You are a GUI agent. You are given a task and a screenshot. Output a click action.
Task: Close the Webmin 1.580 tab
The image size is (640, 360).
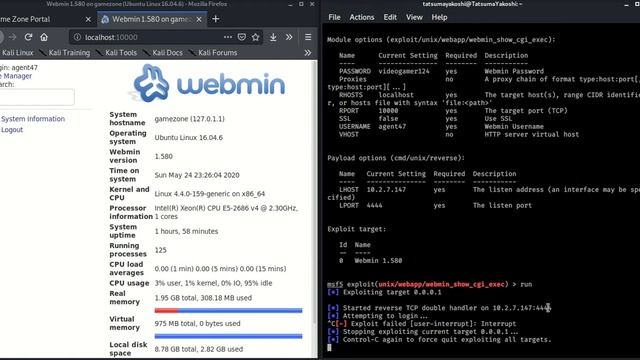tap(199, 19)
